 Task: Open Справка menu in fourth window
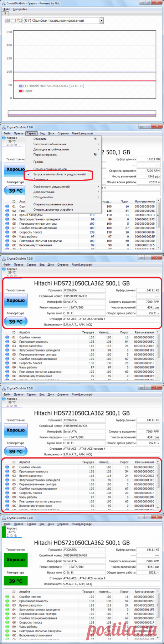[x=63, y=394]
